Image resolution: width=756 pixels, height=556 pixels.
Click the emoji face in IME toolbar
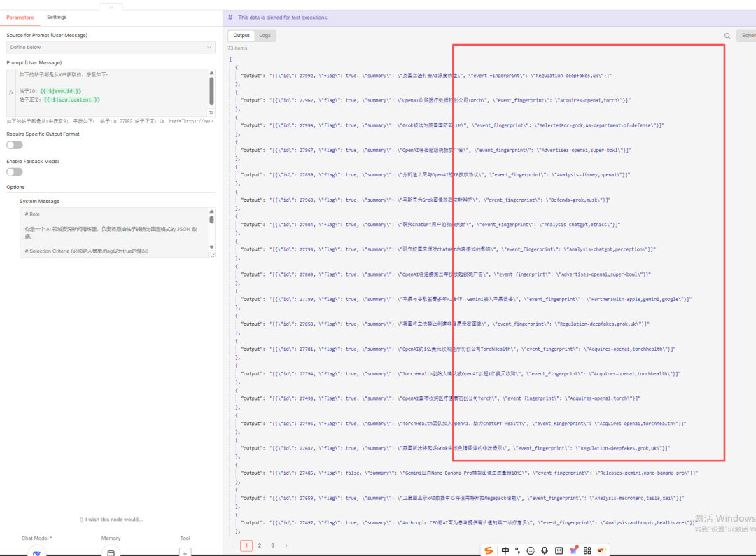[x=531, y=550]
